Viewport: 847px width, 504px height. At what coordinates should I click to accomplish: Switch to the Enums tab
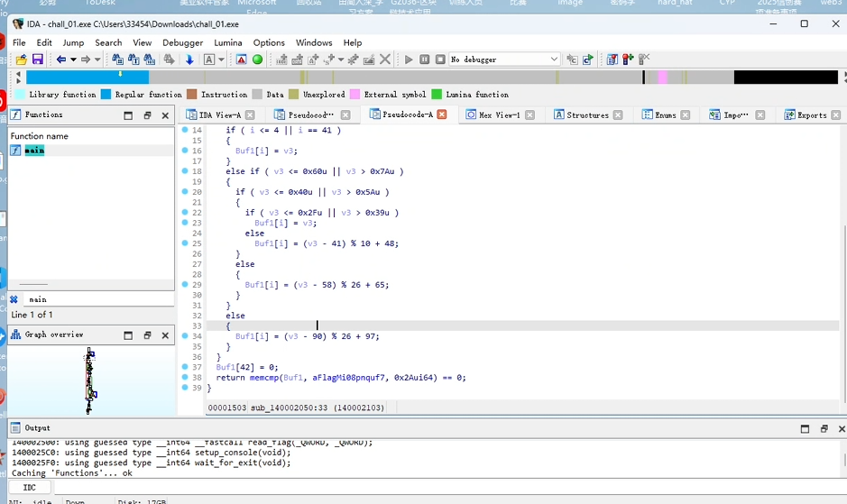pos(666,115)
